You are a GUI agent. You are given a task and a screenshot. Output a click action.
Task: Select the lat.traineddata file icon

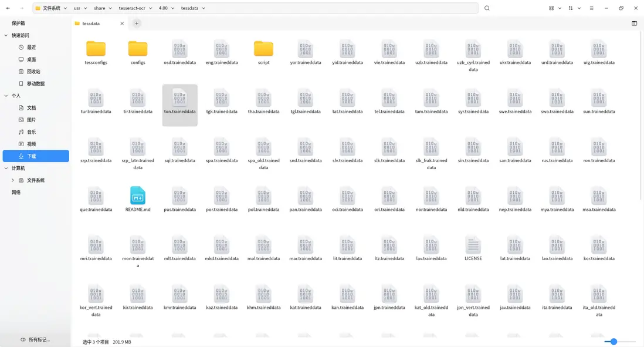pos(515,245)
